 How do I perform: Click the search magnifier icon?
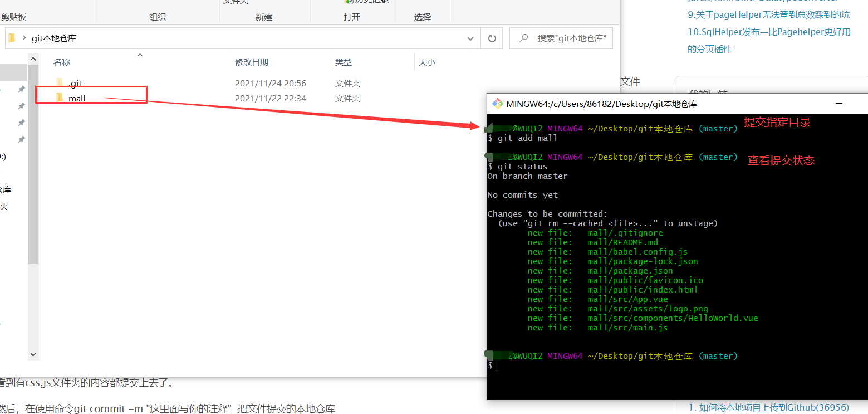523,38
